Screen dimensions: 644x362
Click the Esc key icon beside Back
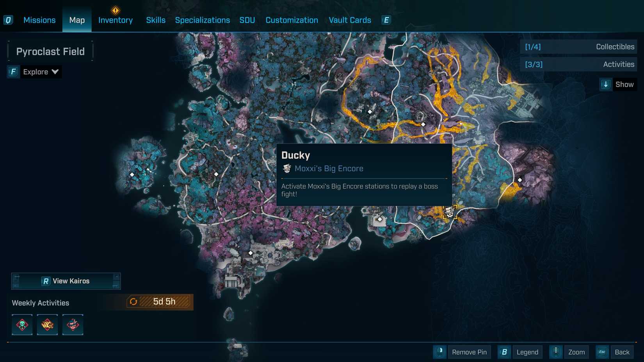pos(602,352)
